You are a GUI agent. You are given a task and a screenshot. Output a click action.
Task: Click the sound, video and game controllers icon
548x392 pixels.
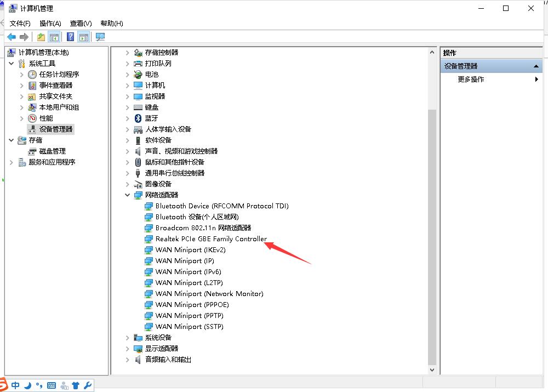click(138, 151)
